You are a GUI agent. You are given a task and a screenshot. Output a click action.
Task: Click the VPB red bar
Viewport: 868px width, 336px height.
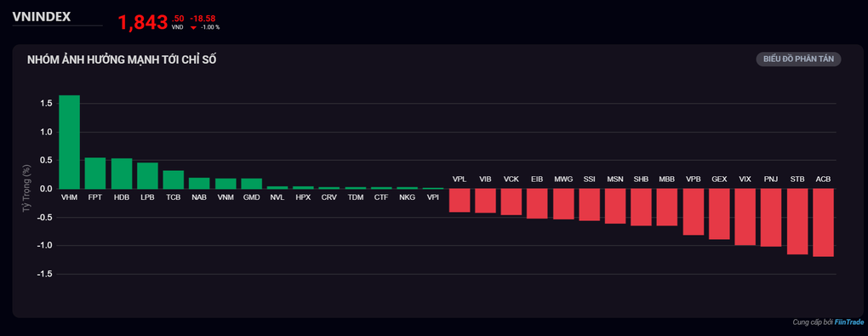click(x=694, y=212)
